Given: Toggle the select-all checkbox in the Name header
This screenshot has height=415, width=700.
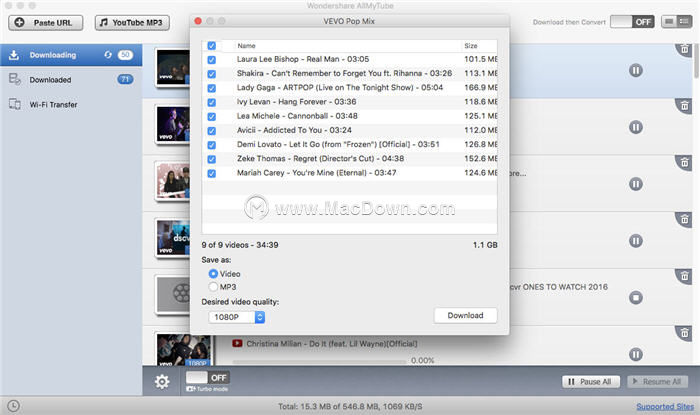Looking at the screenshot, I should point(212,46).
